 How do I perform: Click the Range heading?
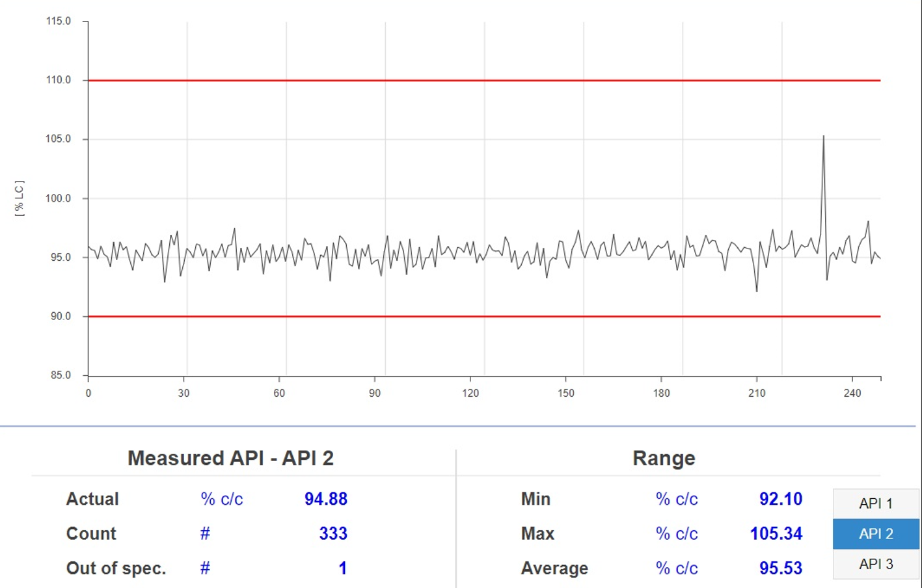664,458
